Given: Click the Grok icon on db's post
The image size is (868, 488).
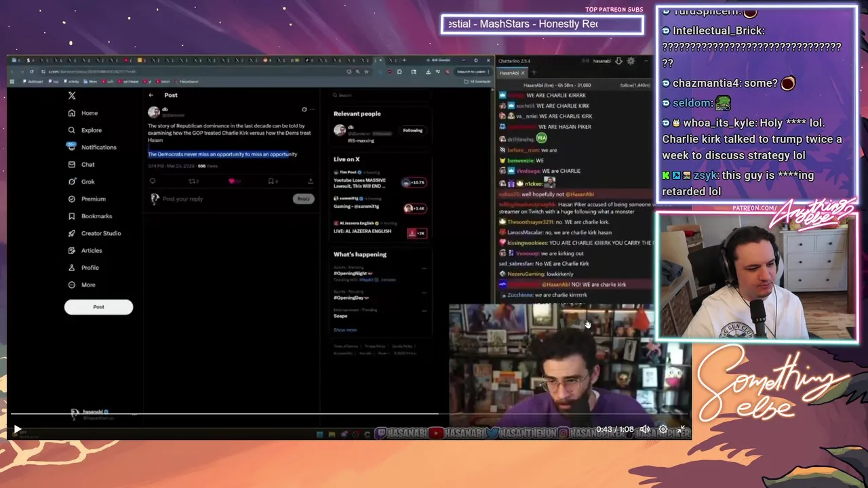Looking at the screenshot, I should click(x=304, y=110).
